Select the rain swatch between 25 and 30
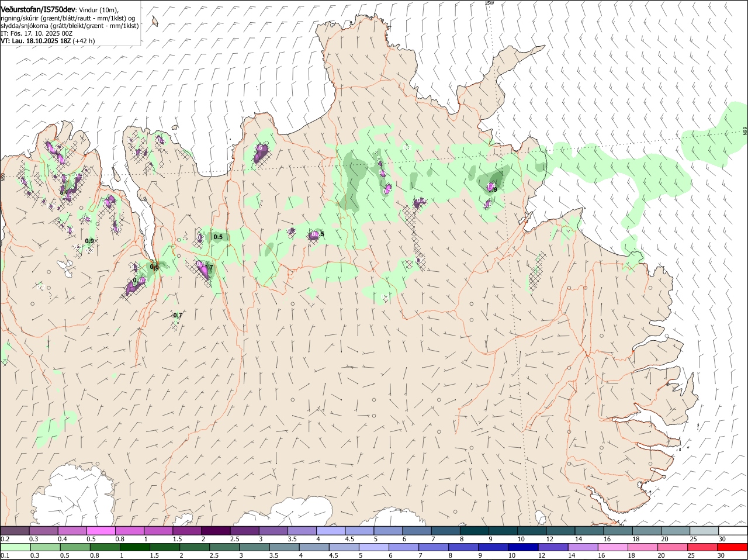Viewport: 748px width, 560px height. (704, 548)
